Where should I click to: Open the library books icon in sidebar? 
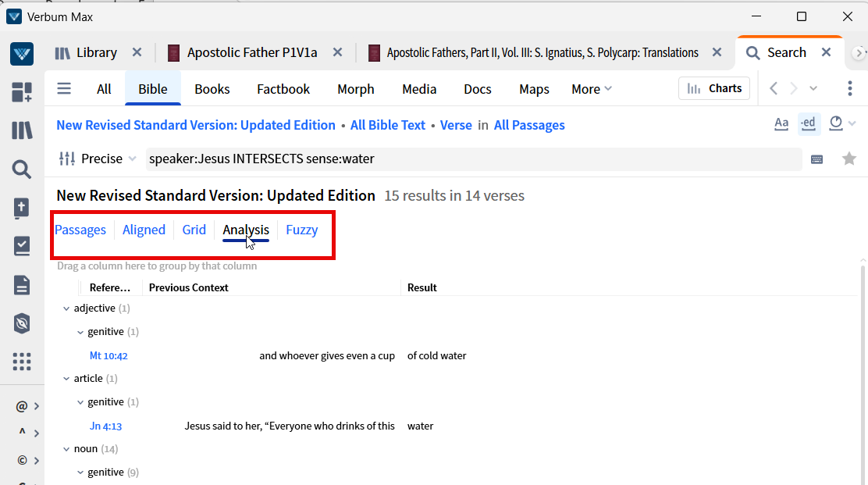22,130
